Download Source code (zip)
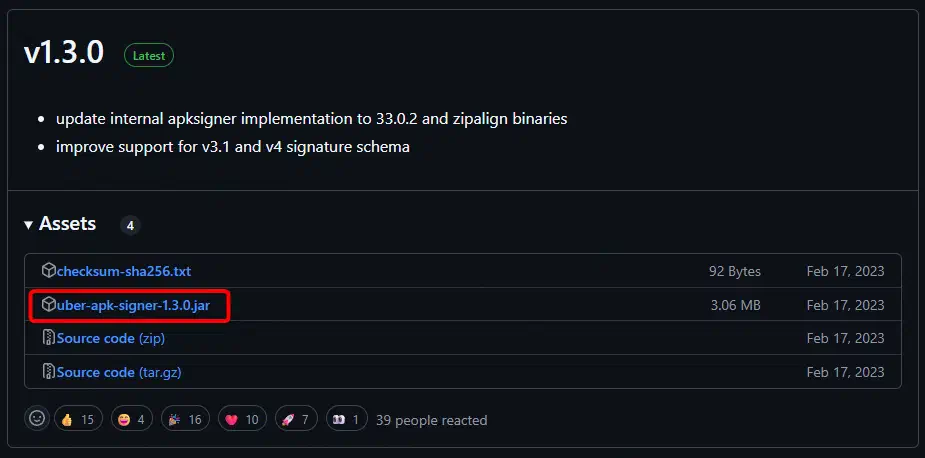Image resolution: width=925 pixels, height=458 pixels. pyautogui.click(x=111, y=338)
